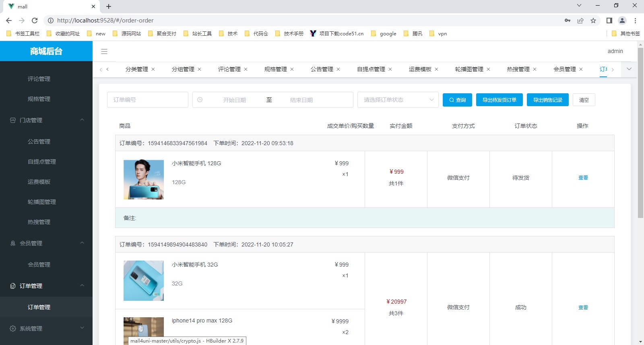Select 订单管理 submenu item in sidebar

[46, 307]
